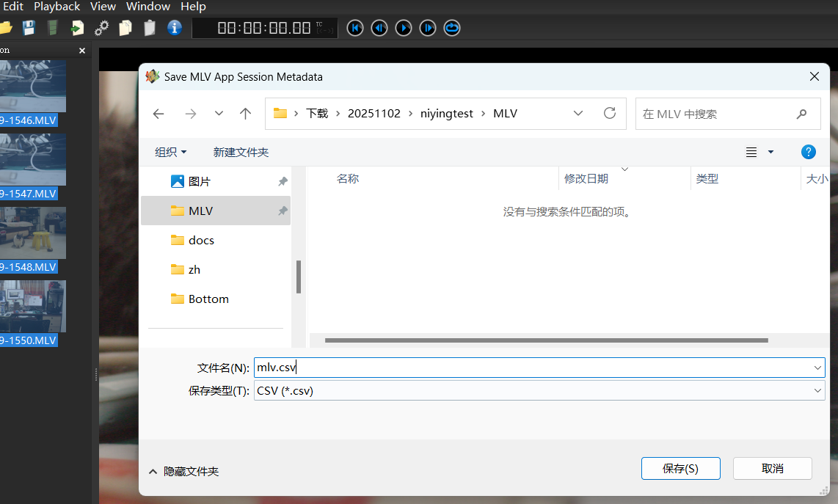Click MLV in the address breadcrumb

click(x=505, y=113)
